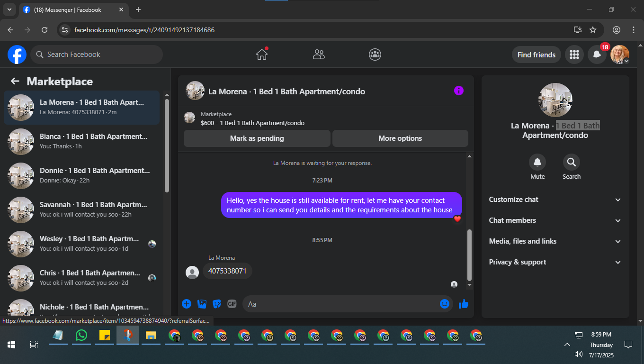Image resolution: width=644 pixels, height=364 pixels.
Task: Expand Media, files and links section
Action: click(555, 241)
